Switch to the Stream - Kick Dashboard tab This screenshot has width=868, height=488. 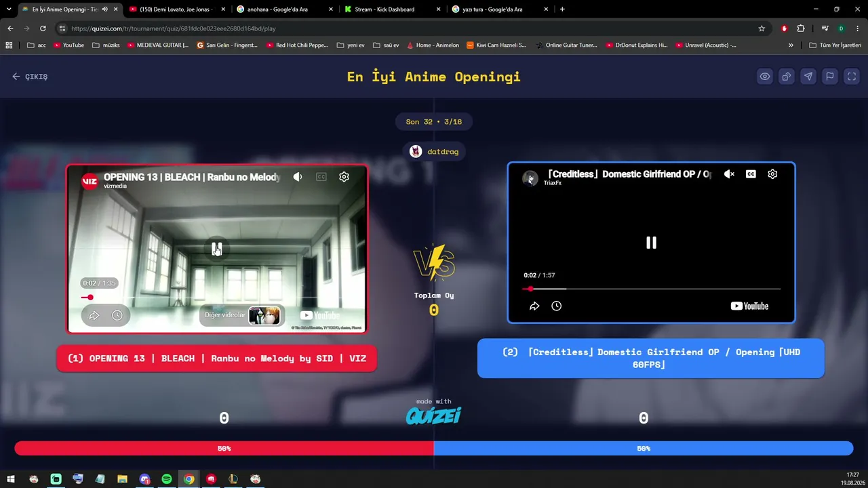392,9
